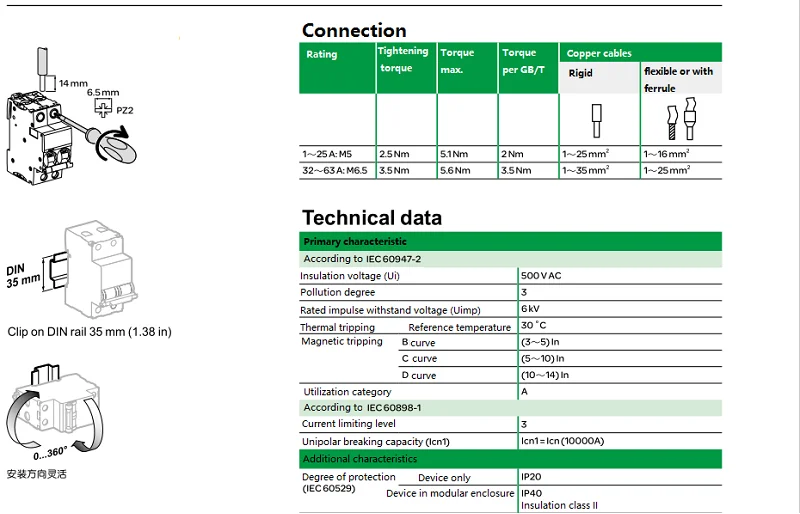Click the Technical data heading
The image size is (800, 514).
[x=372, y=218]
